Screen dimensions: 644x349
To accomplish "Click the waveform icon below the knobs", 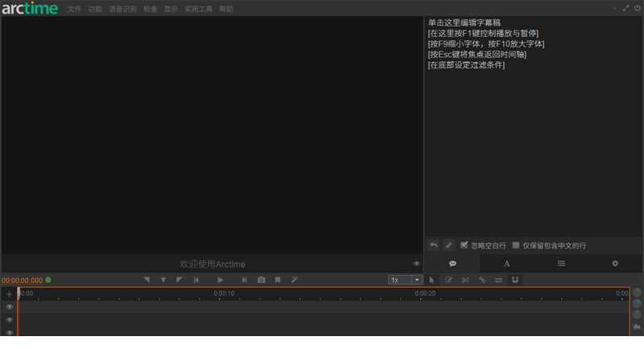I will click(637, 326).
